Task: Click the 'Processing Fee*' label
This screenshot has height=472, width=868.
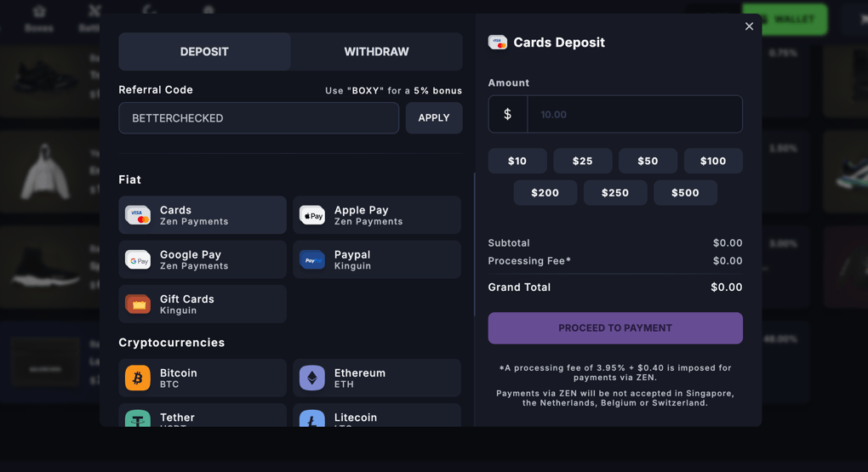Action: click(x=529, y=260)
